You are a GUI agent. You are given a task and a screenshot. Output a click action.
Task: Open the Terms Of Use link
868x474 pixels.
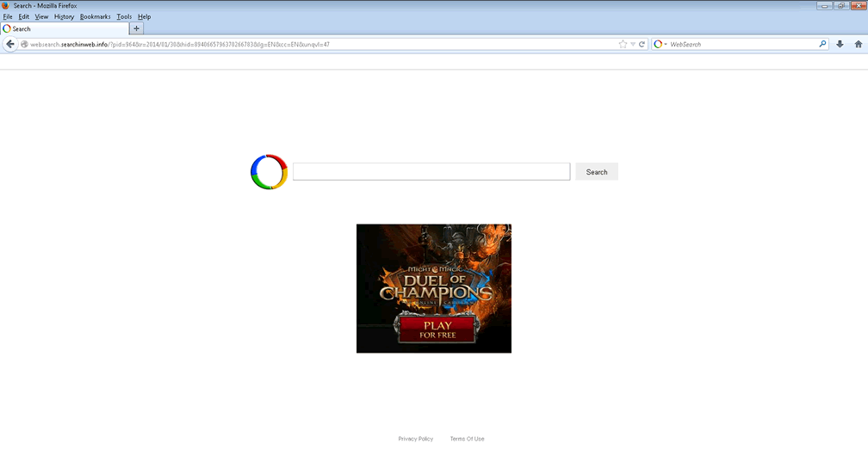click(467, 439)
